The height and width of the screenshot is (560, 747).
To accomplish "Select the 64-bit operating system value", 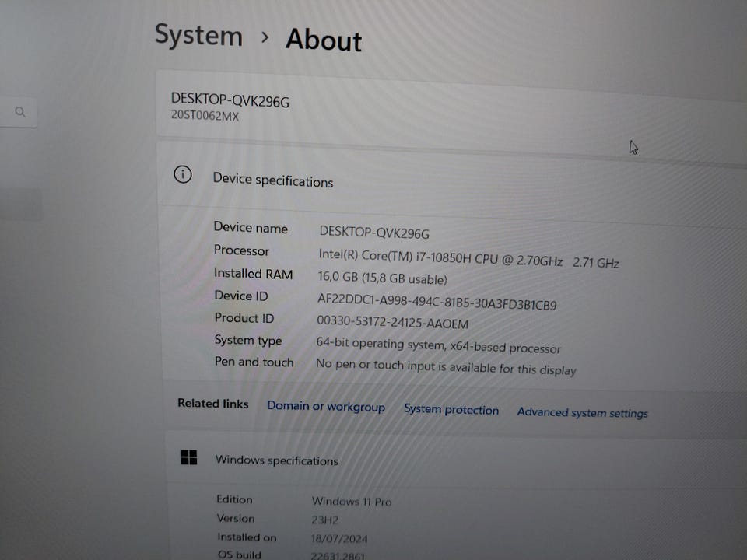I will [x=438, y=345].
